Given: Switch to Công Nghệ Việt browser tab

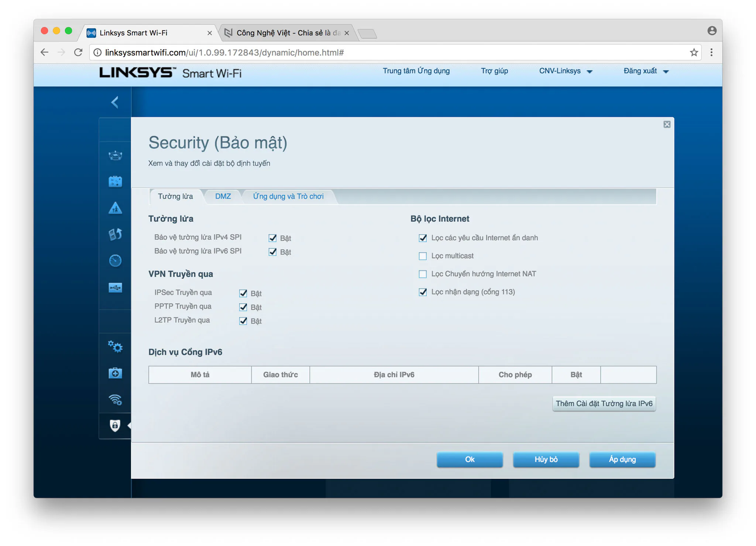Looking at the screenshot, I should (288, 33).
